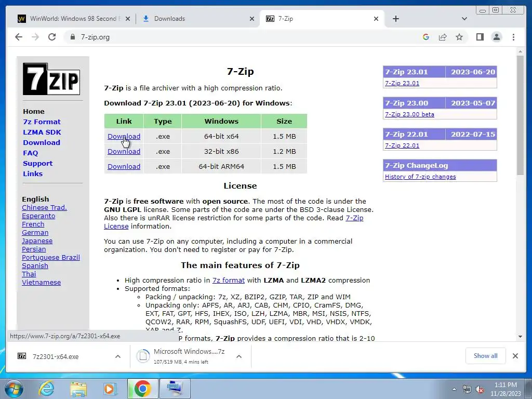Screen dimensions: 532x399
Task: Open the 7-Zip 23.00 beta link
Action: [x=409, y=114]
